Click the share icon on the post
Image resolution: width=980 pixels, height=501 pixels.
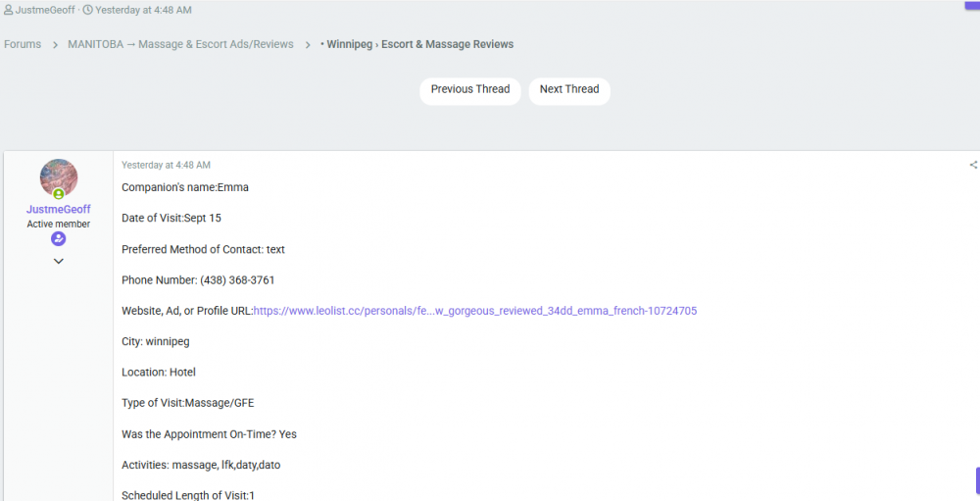pos(972,166)
